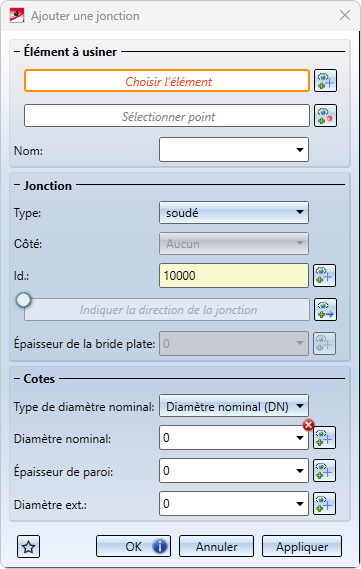This screenshot has width=361, height=569.
Task: Open the Nom dropdown list
Action: (300, 150)
